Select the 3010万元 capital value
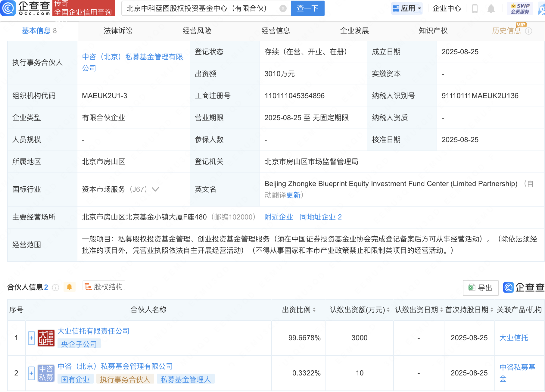545x392 pixels. (279, 74)
